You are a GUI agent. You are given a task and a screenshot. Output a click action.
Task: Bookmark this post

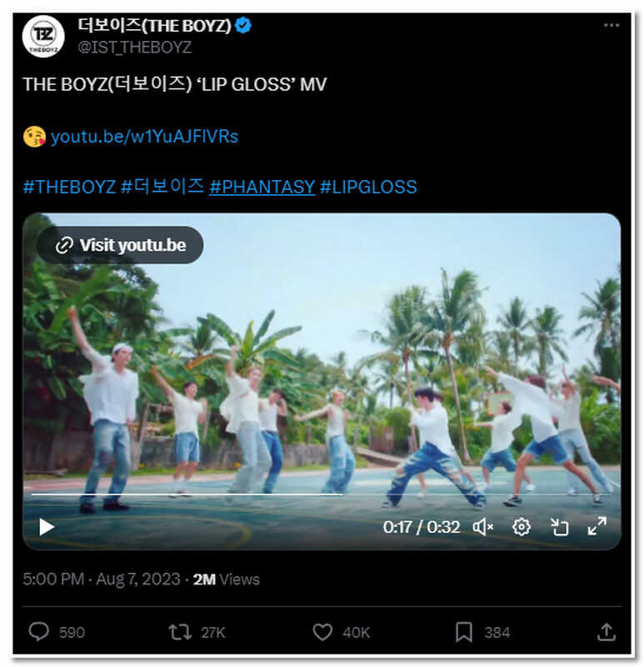pyautogui.click(x=464, y=632)
